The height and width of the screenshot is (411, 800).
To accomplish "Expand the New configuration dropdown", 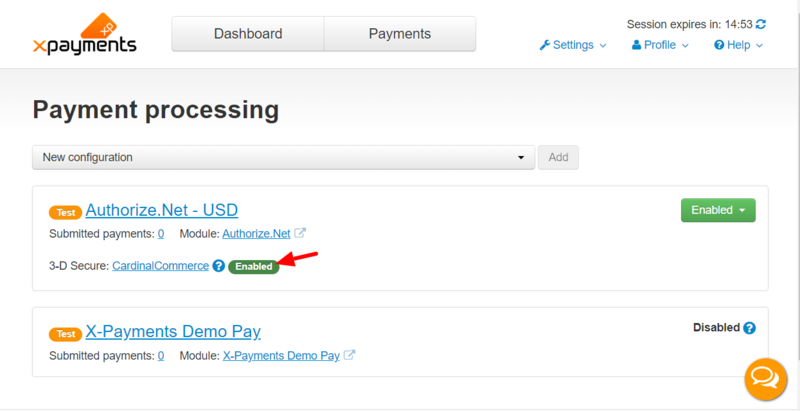I will 284,157.
